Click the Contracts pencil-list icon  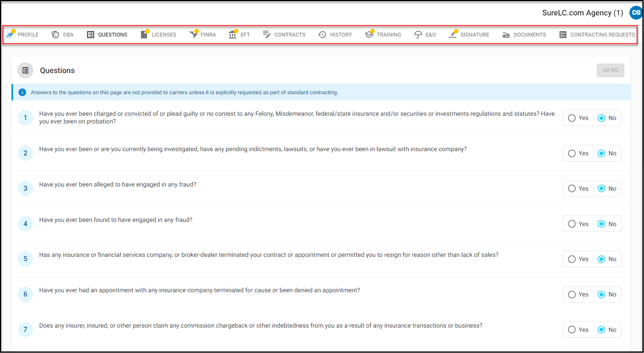tap(267, 35)
